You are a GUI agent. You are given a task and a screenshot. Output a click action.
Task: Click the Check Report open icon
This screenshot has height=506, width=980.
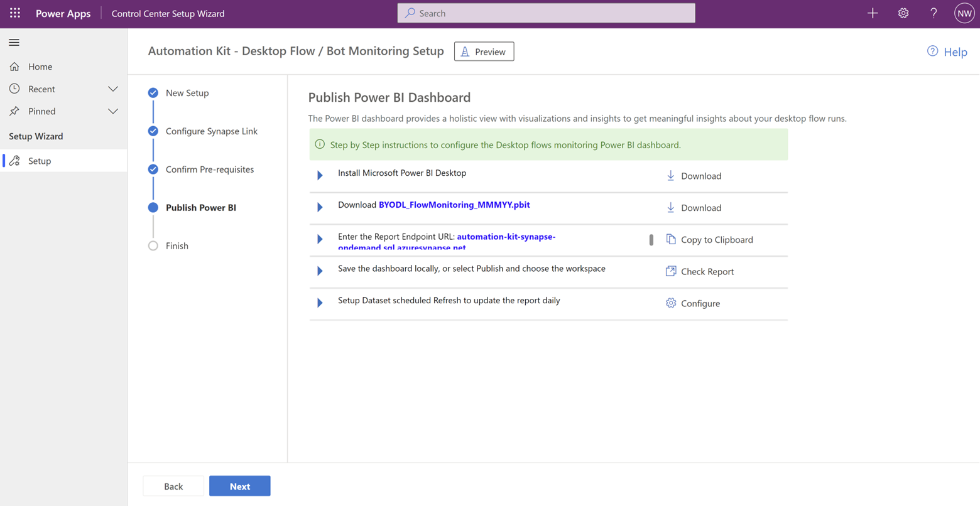click(670, 271)
